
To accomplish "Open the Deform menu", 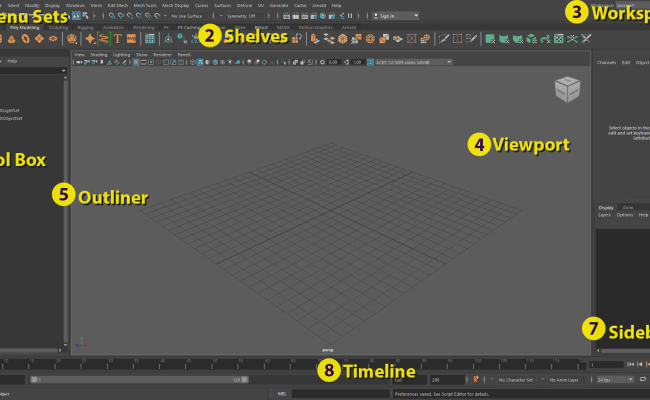I will coord(244,5).
